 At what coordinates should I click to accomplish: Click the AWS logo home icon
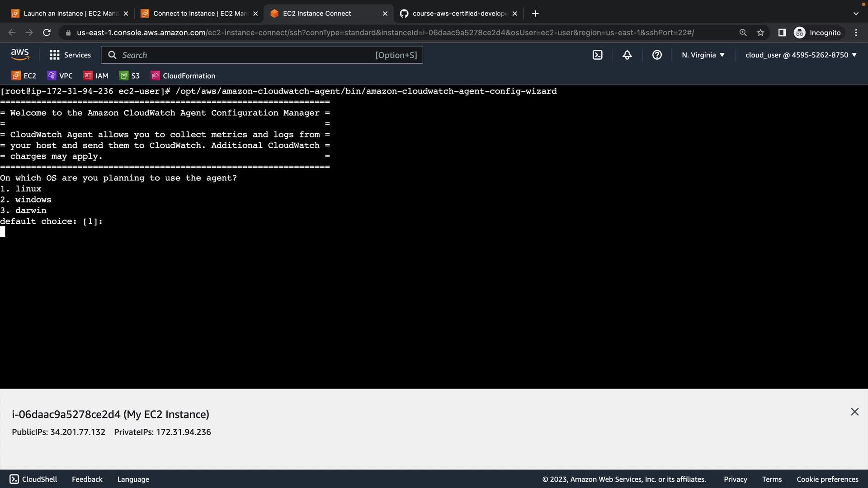coord(20,55)
